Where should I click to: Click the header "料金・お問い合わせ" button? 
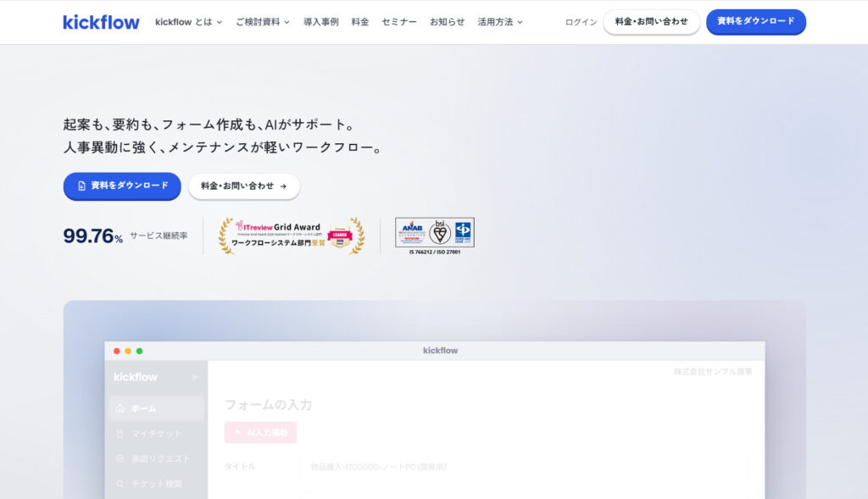point(651,21)
